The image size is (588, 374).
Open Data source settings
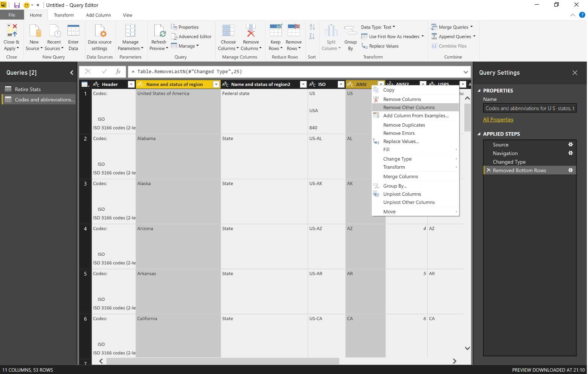click(x=99, y=37)
